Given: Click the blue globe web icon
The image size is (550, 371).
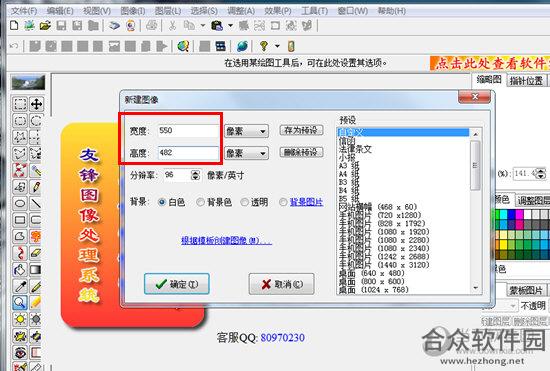Looking at the screenshot, I should tap(242, 46).
